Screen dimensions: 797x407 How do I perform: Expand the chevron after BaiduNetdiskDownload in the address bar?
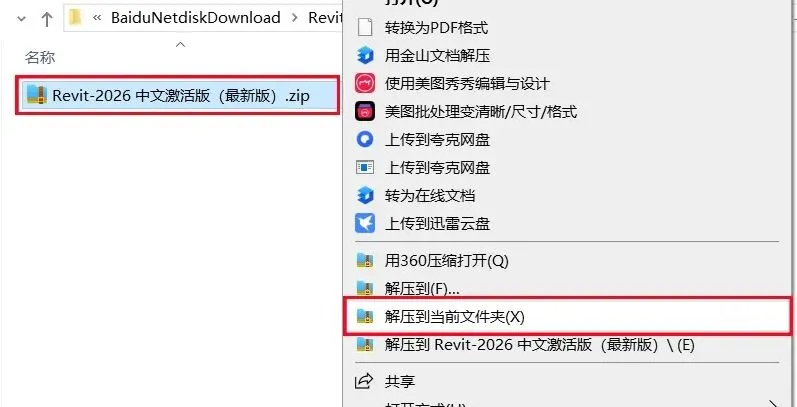tap(295, 18)
